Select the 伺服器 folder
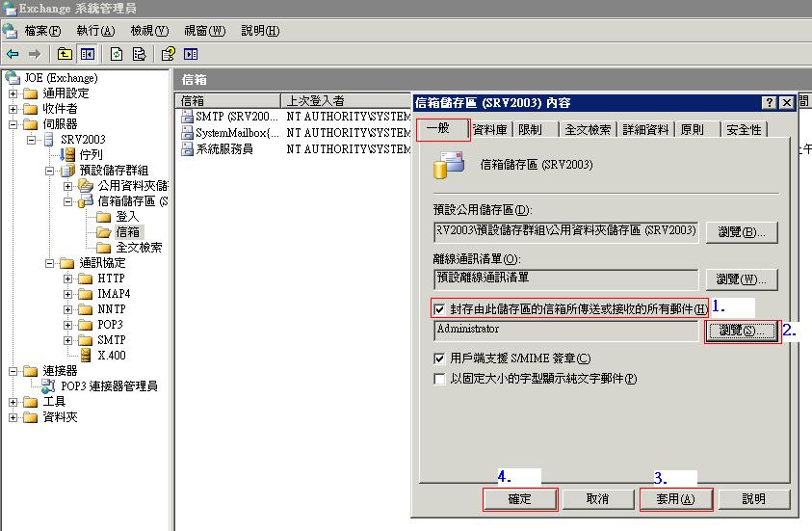Image resolution: width=812 pixels, height=531 pixels. tap(60, 124)
